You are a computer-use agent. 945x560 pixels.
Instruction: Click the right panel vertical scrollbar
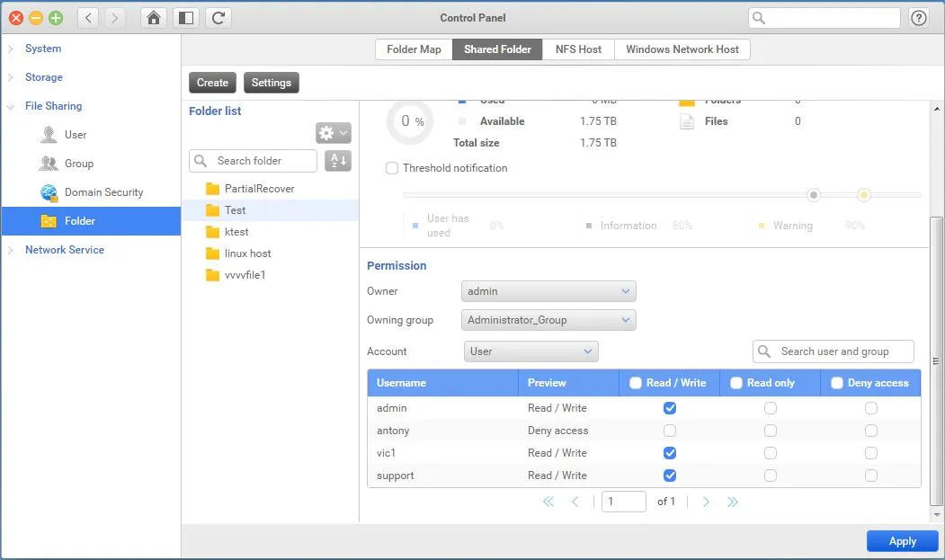point(936,361)
